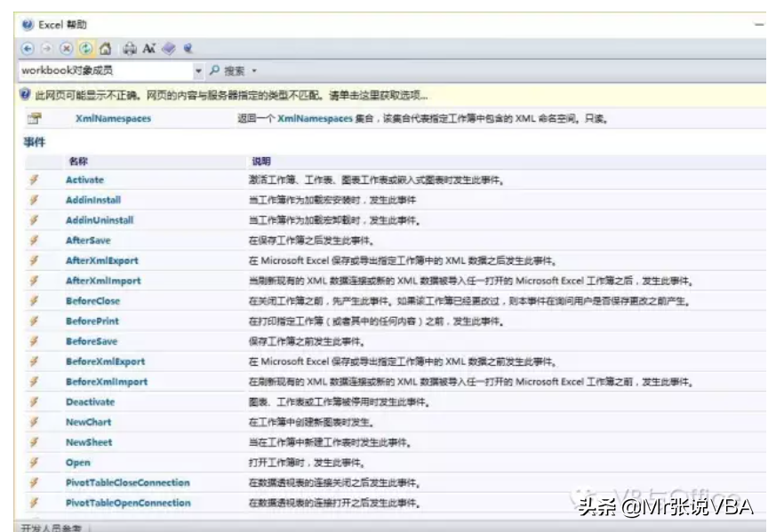Click the lightning icon beside Activate
Viewport: 768px width, 532px height.
pos(33,179)
